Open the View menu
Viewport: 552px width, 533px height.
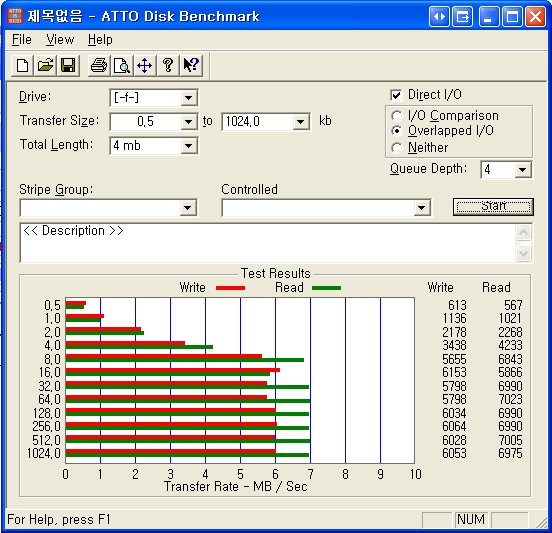60,40
